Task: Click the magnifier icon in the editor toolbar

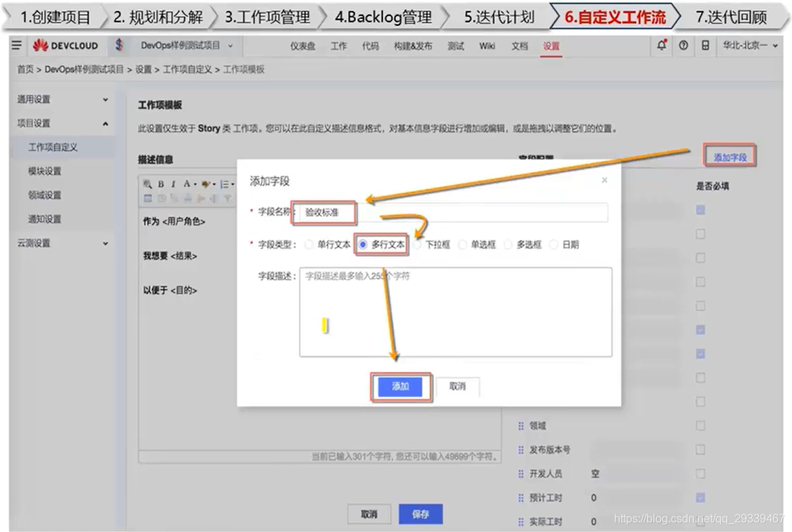Action: coord(148,184)
